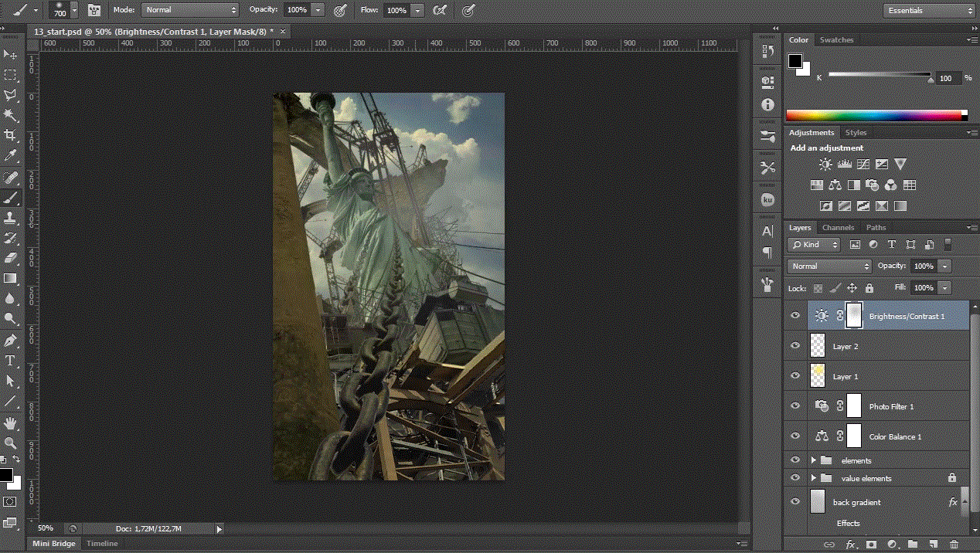The height and width of the screenshot is (553, 980).
Task: Click the zoom percentage field showing 50%
Action: point(46,528)
